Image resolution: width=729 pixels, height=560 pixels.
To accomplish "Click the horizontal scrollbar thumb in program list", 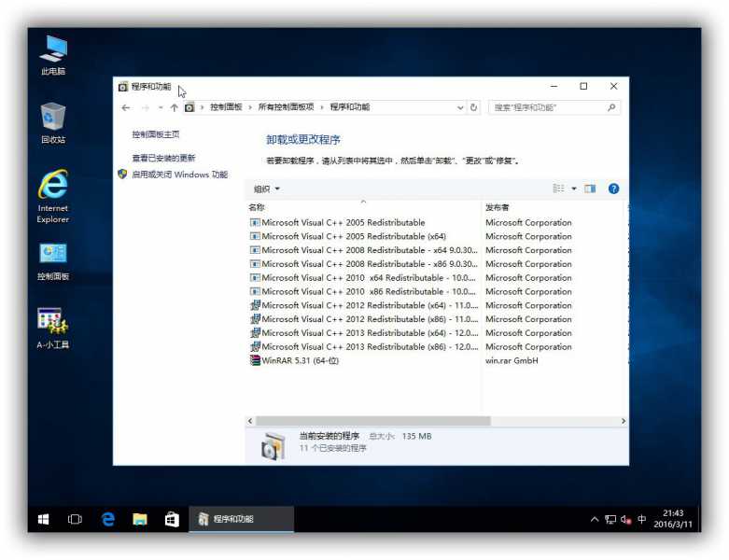I will [x=372, y=421].
